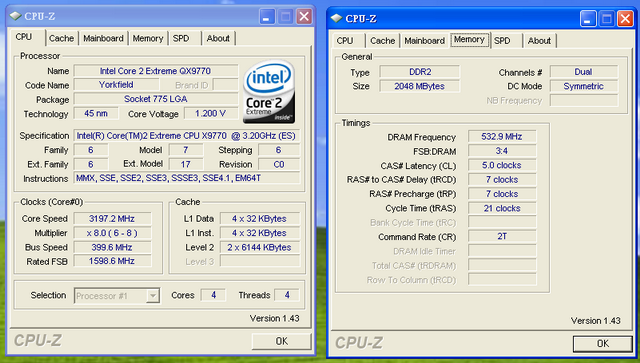Screen dimensions: 640x363
Task: Click the Level 2 cache value 6144 KBytes
Action: pos(260,247)
